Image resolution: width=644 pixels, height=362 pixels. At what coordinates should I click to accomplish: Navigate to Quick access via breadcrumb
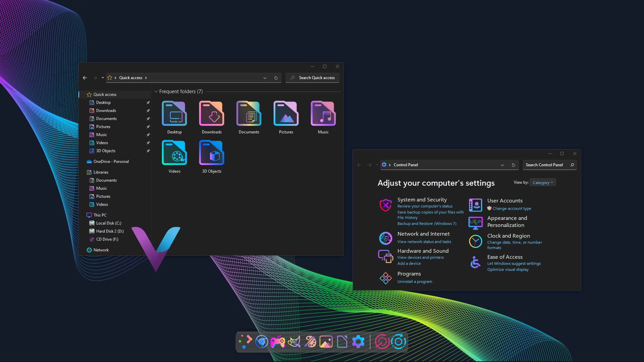coord(131,77)
